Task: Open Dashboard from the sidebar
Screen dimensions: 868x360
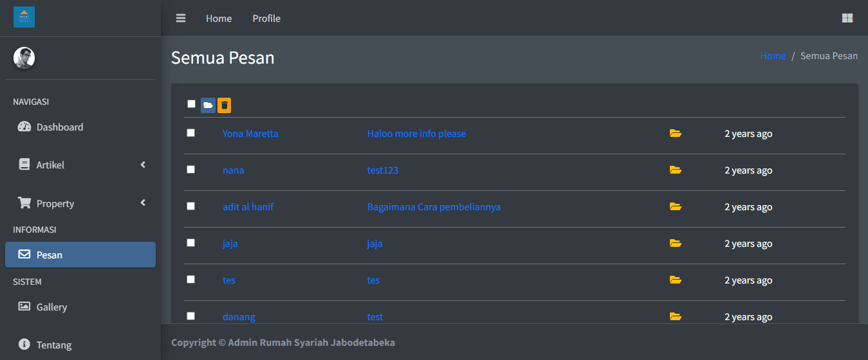Action: click(59, 127)
